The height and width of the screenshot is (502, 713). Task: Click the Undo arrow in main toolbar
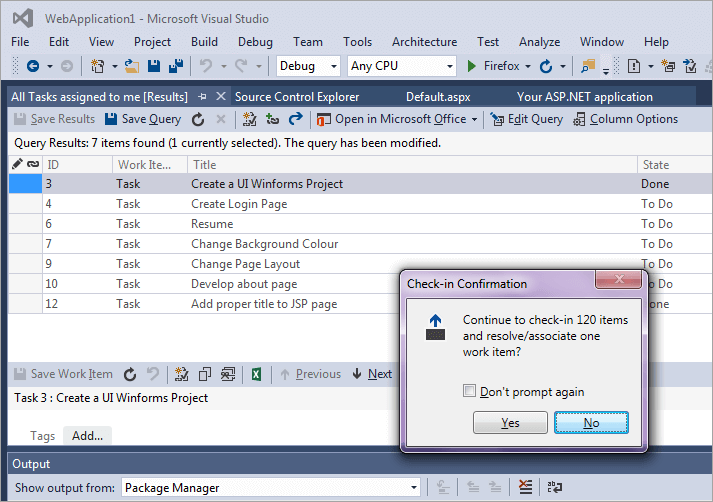click(206, 66)
